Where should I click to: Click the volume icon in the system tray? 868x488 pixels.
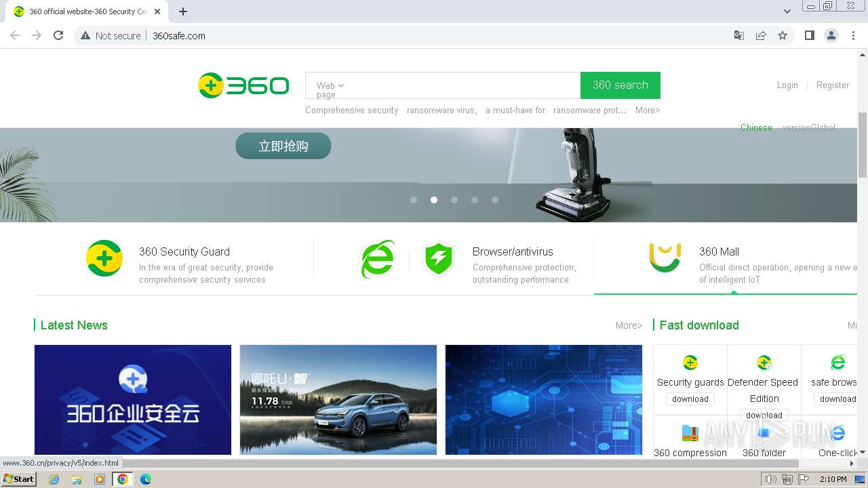click(770, 479)
